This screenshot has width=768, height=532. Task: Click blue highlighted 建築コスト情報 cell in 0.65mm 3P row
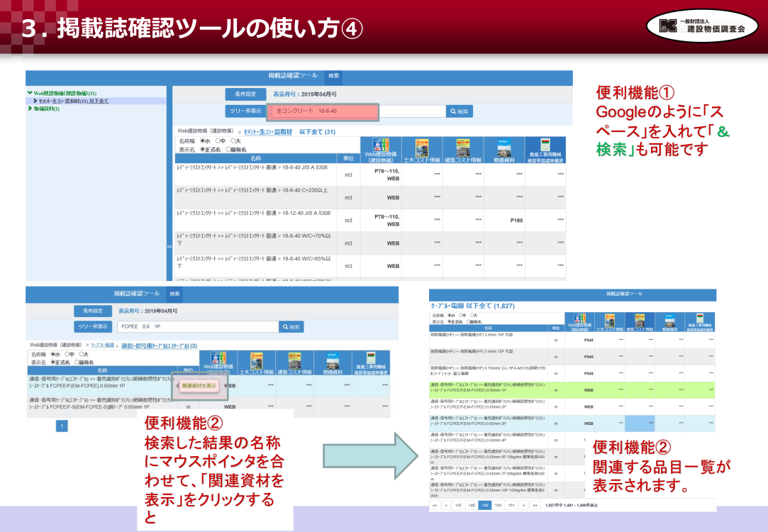[x=640, y=423]
